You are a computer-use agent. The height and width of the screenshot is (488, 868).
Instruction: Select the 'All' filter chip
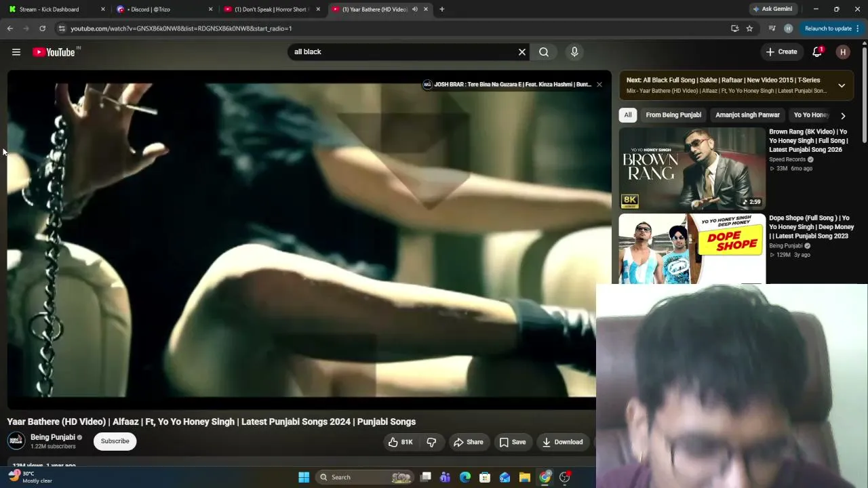click(x=628, y=115)
